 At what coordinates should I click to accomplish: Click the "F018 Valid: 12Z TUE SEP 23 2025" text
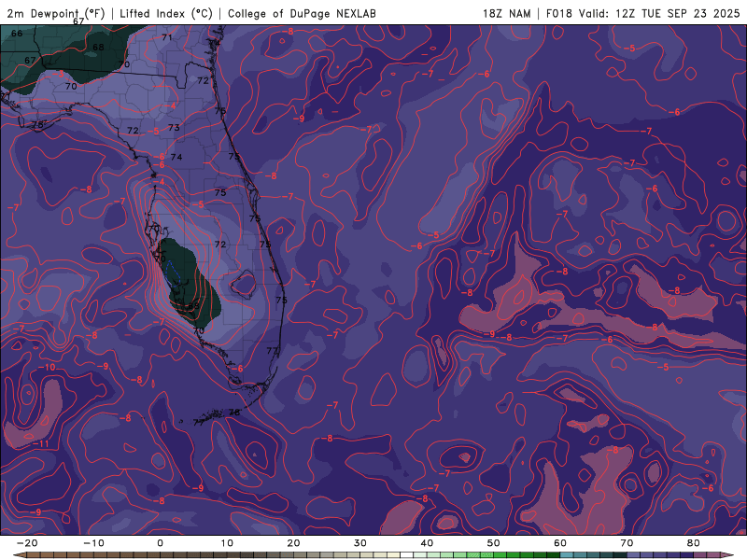coord(642,14)
